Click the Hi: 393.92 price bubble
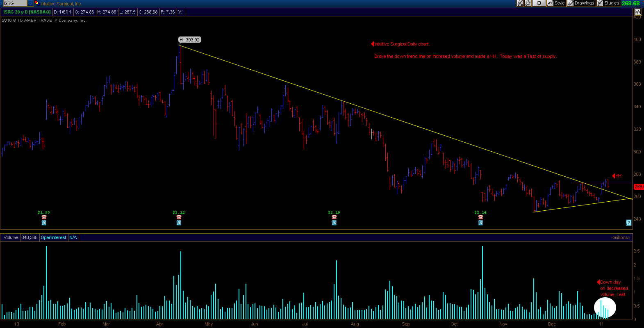This screenshot has height=328, width=644. [190, 40]
